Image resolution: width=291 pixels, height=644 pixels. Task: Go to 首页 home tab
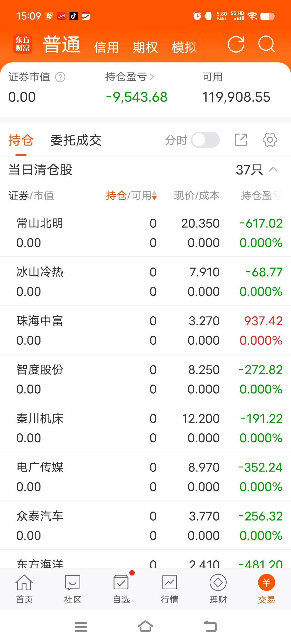(24, 589)
